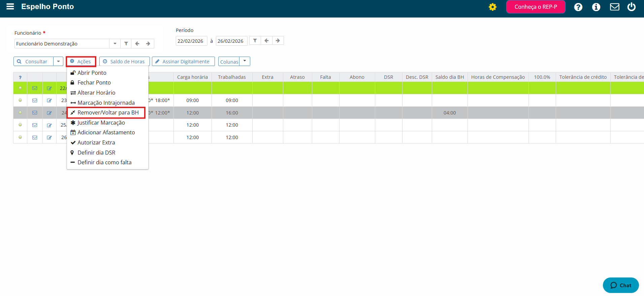Select Abrir Ponto from menu
Screen dimensions: 644x296
pos(107,73)
